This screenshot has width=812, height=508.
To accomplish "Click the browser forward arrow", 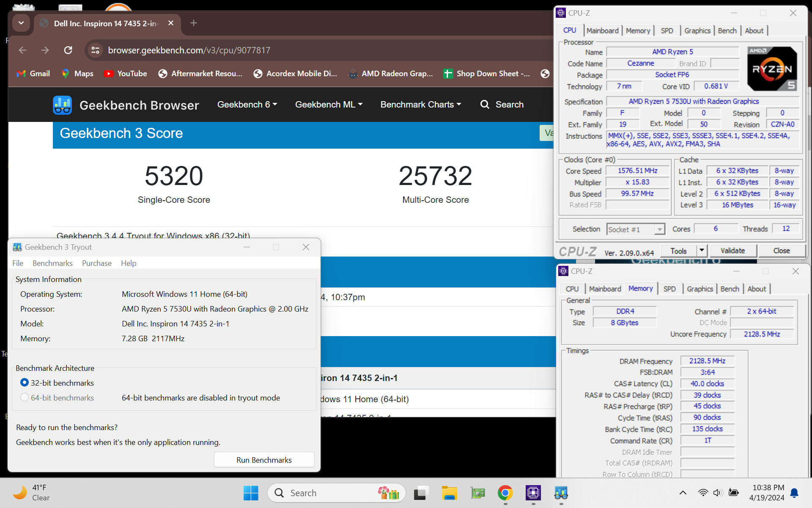I will (45, 50).
